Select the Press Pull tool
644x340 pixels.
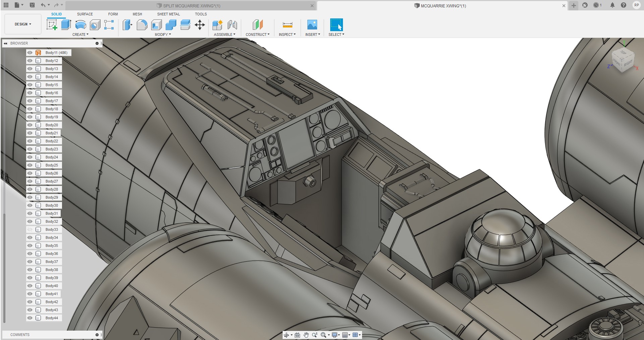tap(127, 25)
